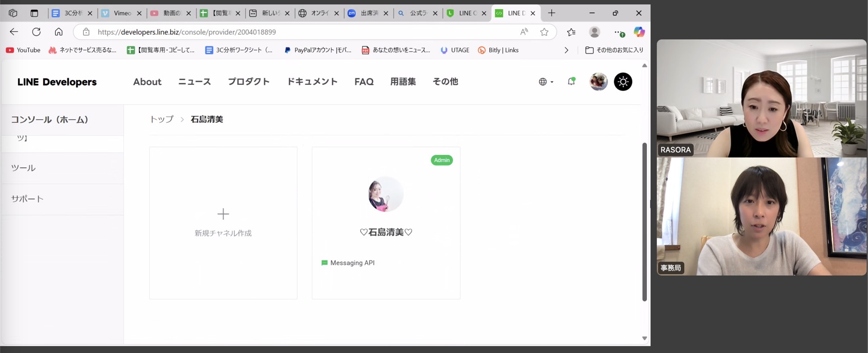
Task: Open the ニュース menu item
Action: point(194,82)
